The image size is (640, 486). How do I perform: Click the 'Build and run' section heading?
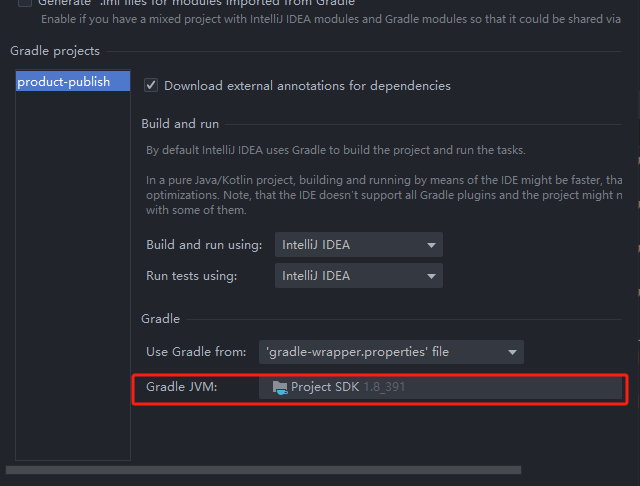(180, 124)
